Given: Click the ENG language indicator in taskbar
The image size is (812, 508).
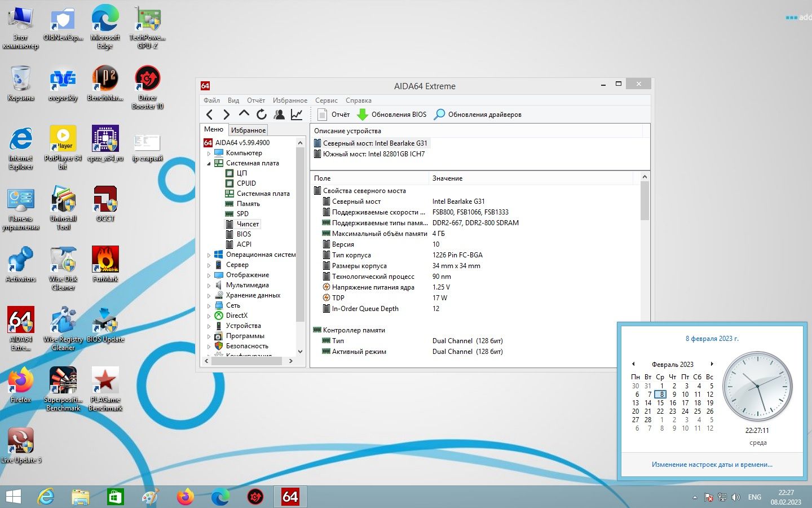Looking at the screenshot, I should 754,497.
